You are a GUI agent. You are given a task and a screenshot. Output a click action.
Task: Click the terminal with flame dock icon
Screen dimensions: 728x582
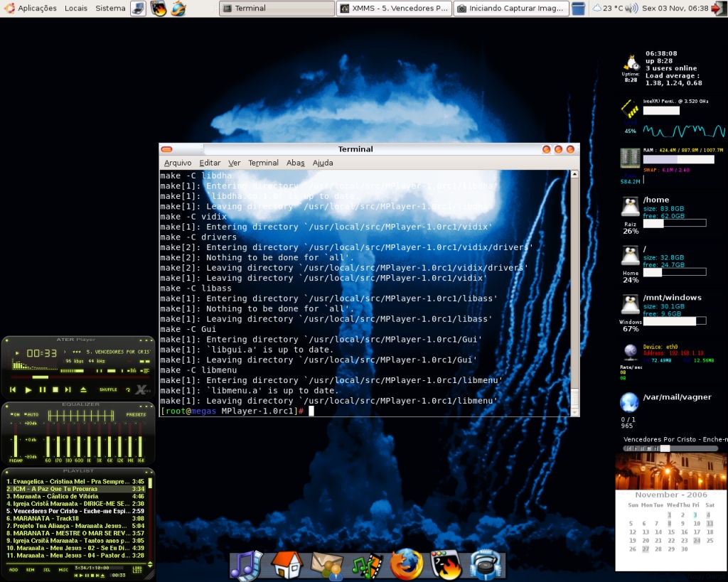coord(446,564)
